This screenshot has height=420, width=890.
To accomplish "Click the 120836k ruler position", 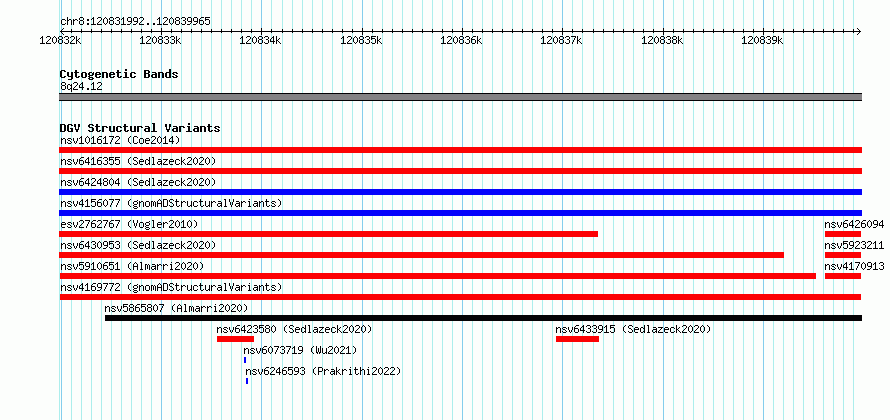I will click(x=461, y=40).
